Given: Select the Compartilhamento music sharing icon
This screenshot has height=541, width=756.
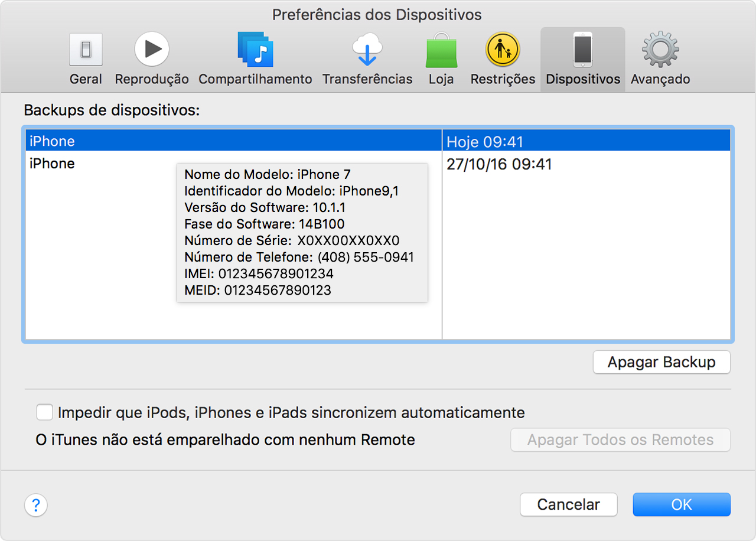Looking at the screenshot, I should (255, 49).
